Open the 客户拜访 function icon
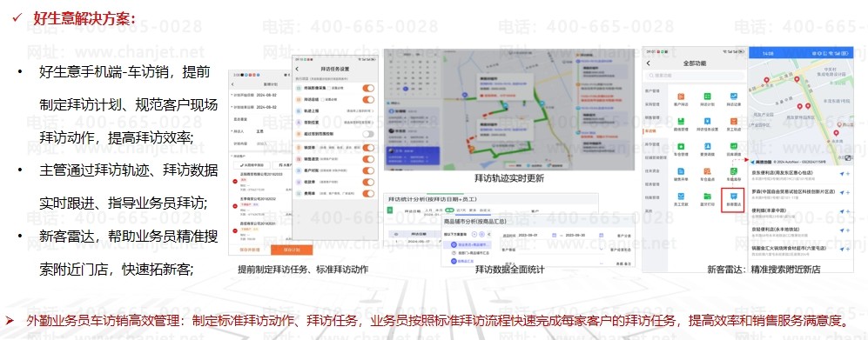Image resolution: width=868 pixels, height=340 pixels. 681,98
